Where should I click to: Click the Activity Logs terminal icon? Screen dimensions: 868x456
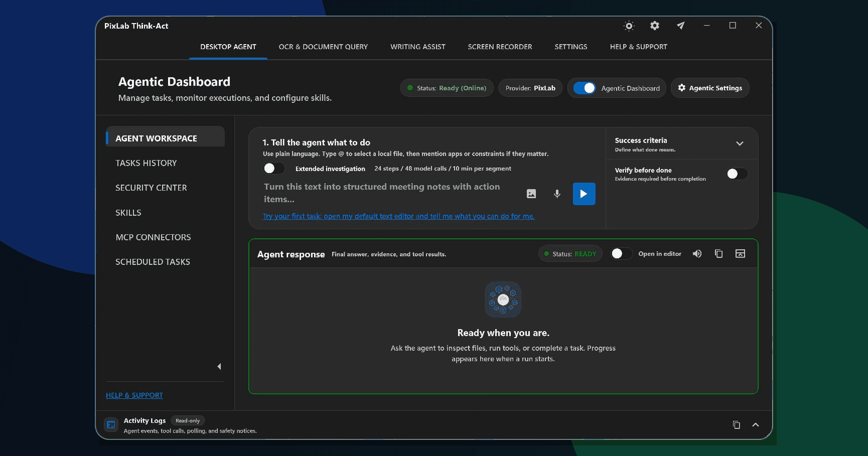point(111,425)
